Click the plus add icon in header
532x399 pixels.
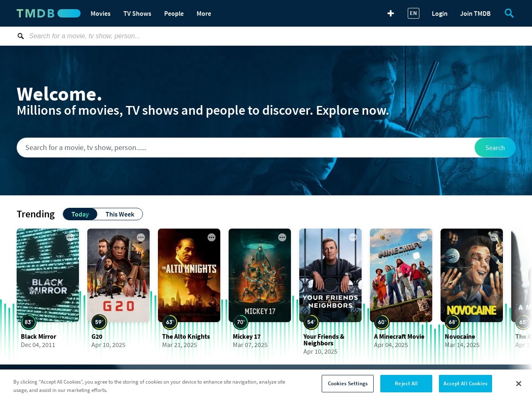click(391, 13)
